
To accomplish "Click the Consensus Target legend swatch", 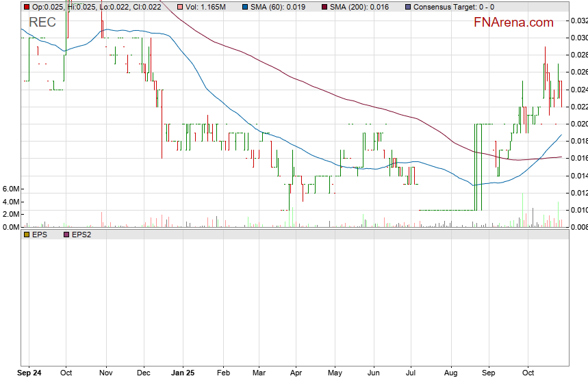I will 408,7.
